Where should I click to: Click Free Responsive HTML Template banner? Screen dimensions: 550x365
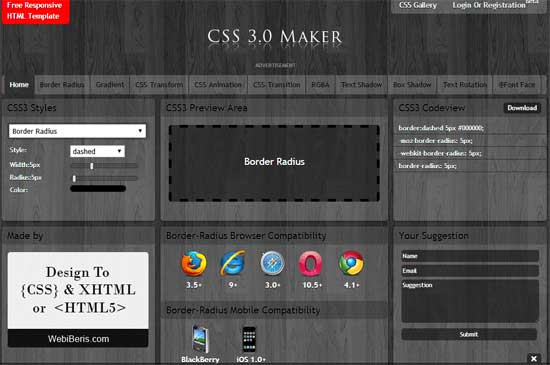point(35,11)
